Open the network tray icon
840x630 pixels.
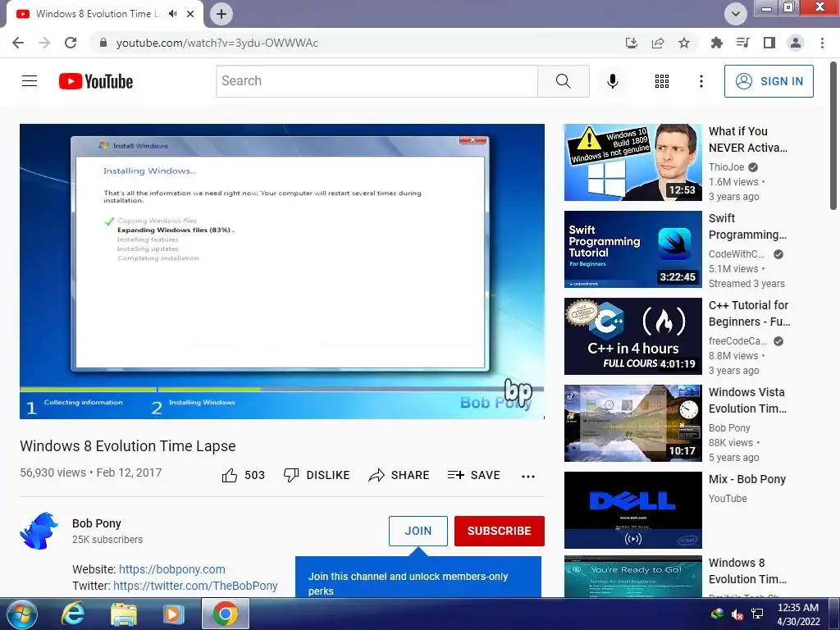(x=757, y=614)
